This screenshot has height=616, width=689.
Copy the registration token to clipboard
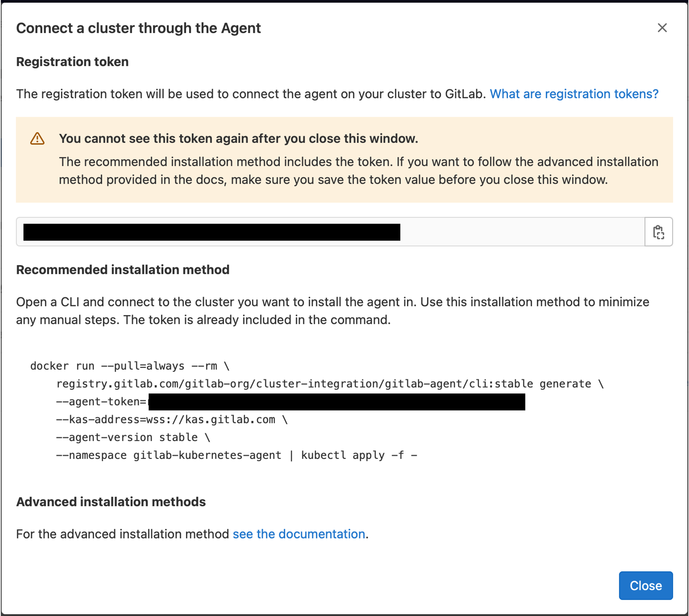[x=658, y=232]
